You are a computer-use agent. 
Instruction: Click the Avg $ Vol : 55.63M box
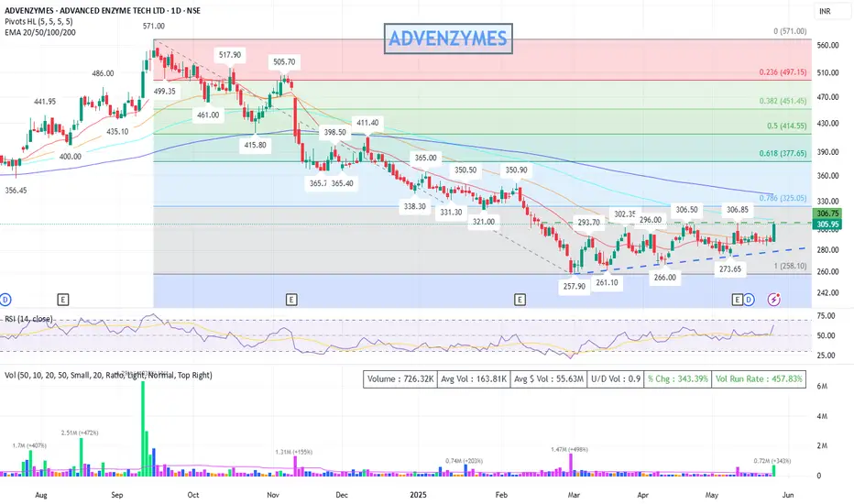pos(549,378)
